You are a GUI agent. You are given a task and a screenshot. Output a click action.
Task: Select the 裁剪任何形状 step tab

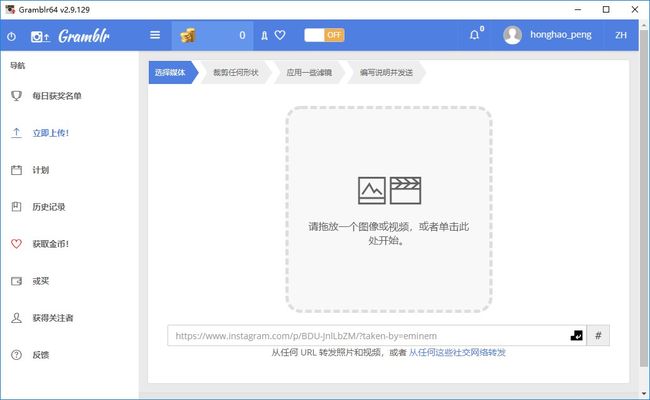click(x=235, y=73)
